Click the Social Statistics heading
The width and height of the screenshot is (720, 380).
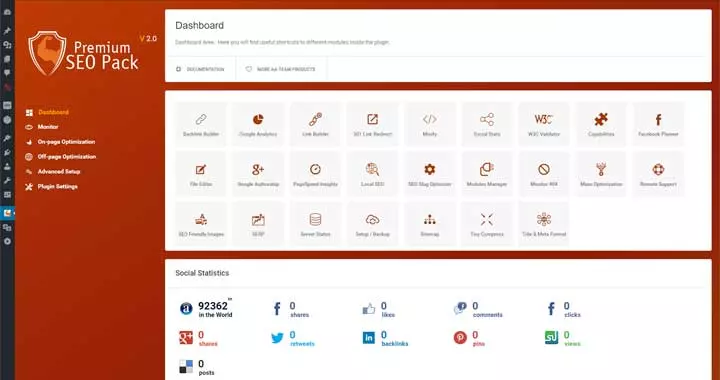click(x=202, y=273)
